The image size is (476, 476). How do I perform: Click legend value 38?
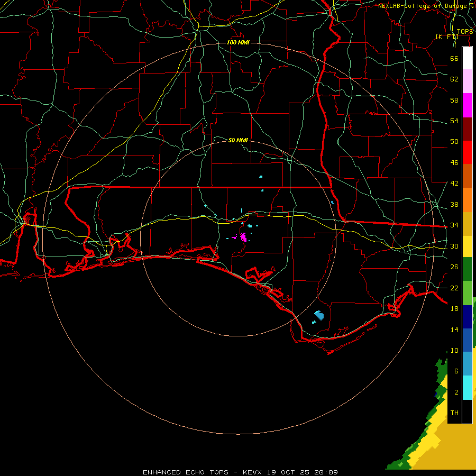pyautogui.click(x=454, y=204)
